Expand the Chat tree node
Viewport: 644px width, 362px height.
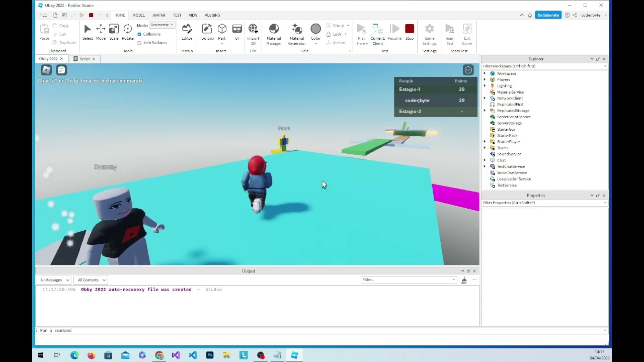[485, 160]
